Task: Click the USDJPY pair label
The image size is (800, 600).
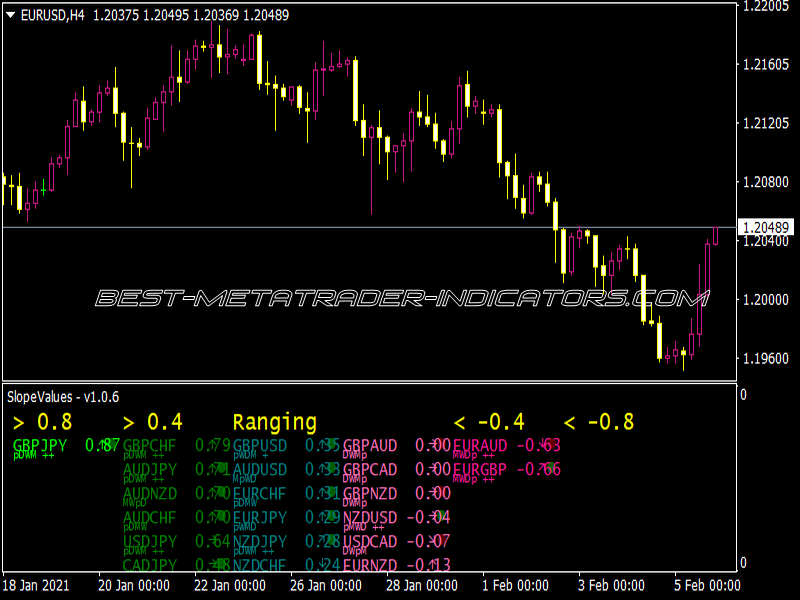Action: [149, 541]
